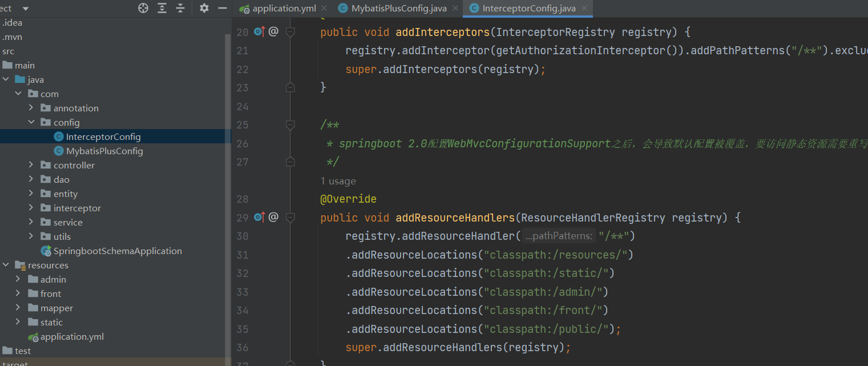This screenshot has width=868, height=366.
Task: Select the .mvn folder
Action: (x=12, y=37)
